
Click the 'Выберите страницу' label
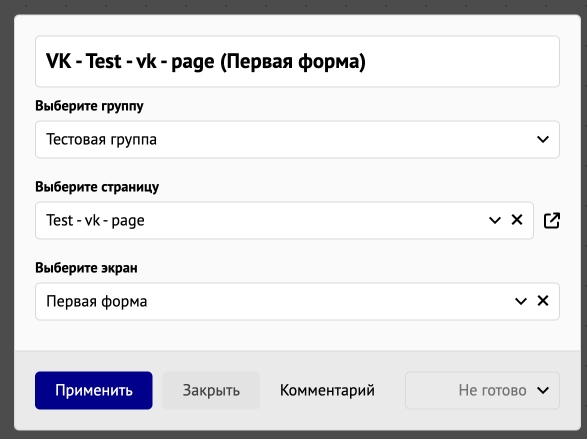(97, 187)
